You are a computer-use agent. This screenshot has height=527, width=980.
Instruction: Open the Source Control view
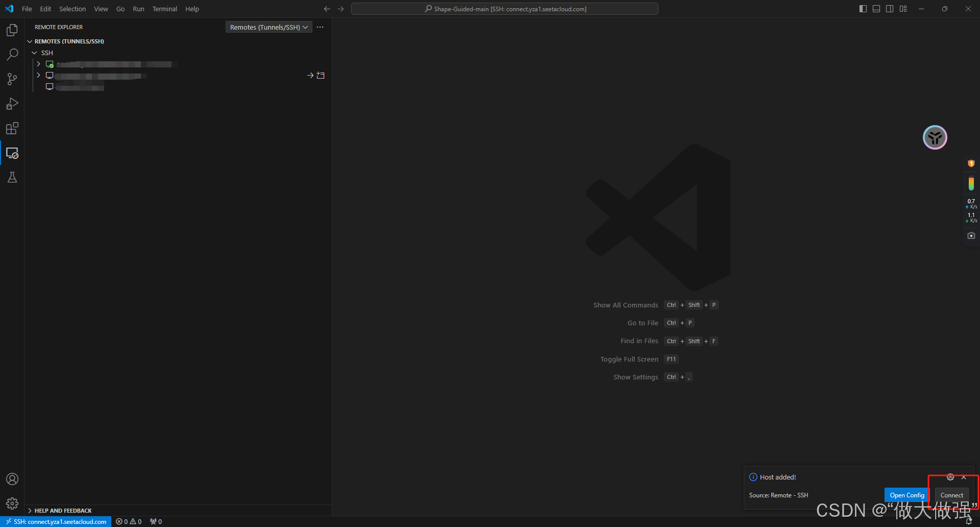tap(12, 79)
